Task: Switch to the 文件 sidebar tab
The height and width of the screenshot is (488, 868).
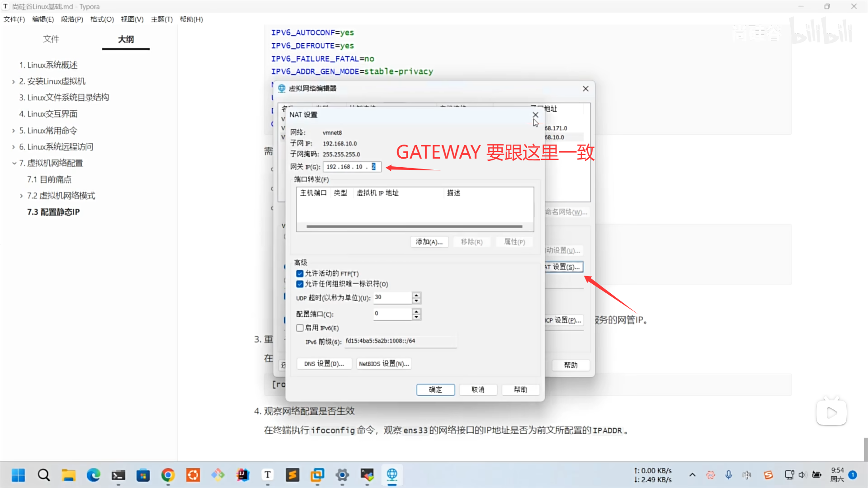Action: click(51, 39)
